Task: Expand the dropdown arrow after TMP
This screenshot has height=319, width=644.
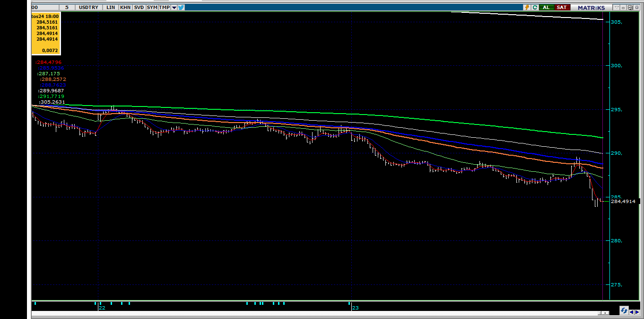Action: tap(174, 7)
